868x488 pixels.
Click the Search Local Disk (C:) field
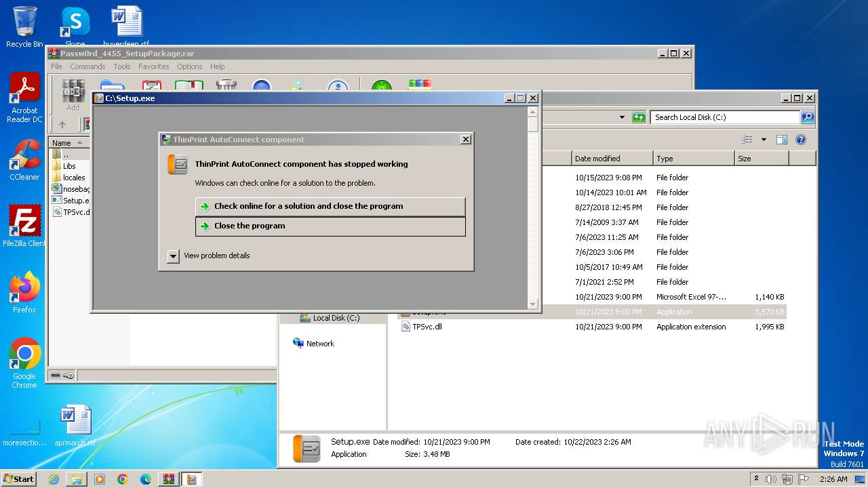[x=725, y=117]
